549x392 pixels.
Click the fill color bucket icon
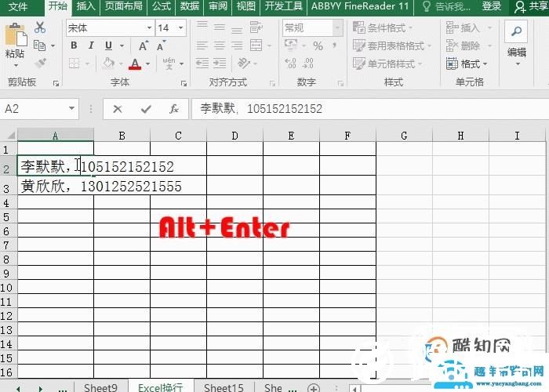108,64
